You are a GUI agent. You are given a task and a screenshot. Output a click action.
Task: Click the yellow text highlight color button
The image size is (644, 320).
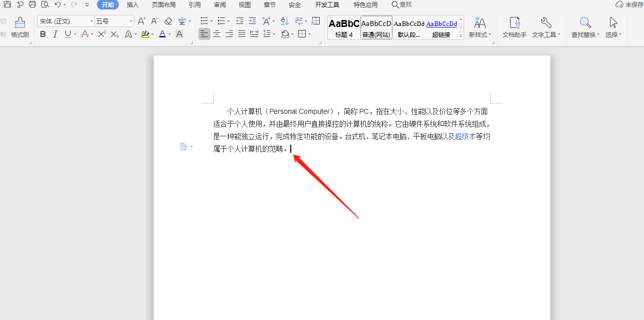click(145, 34)
